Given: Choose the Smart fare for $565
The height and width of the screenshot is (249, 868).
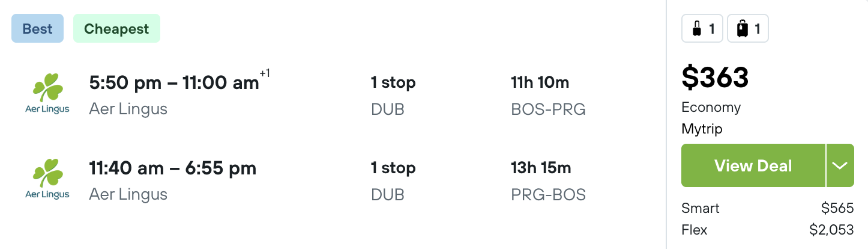Looking at the screenshot, I should [767, 208].
